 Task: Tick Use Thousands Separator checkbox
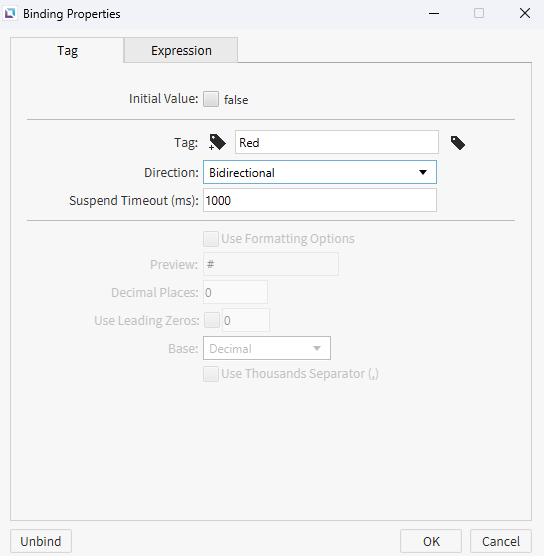(x=211, y=374)
